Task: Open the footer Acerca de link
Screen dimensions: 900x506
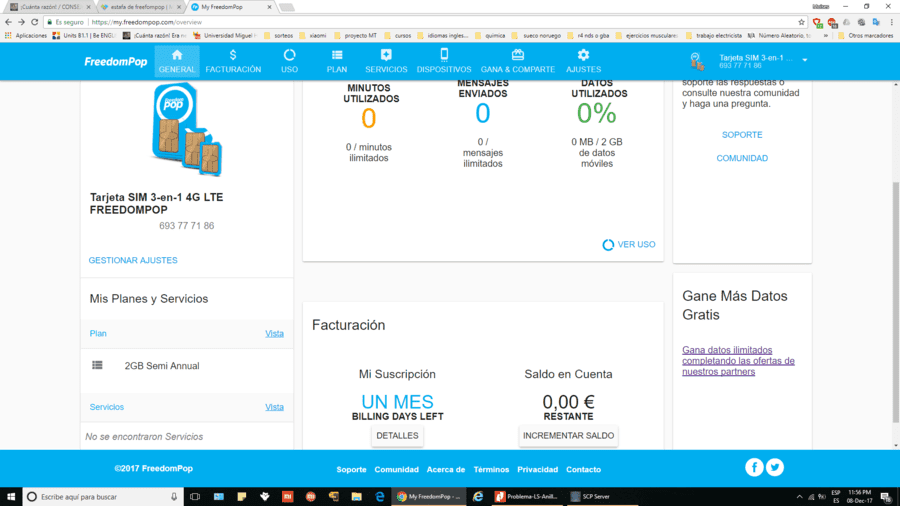Action: point(446,469)
